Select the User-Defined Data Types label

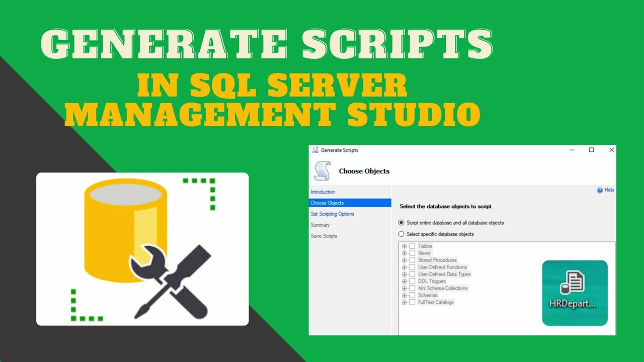[x=444, y=275]
